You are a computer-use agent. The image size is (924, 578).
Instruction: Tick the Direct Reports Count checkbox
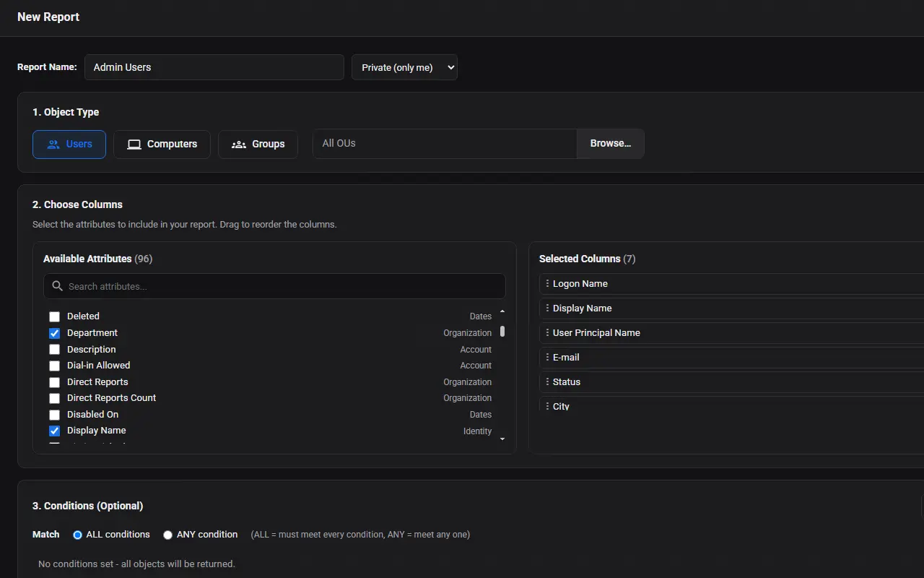point(54,398)
